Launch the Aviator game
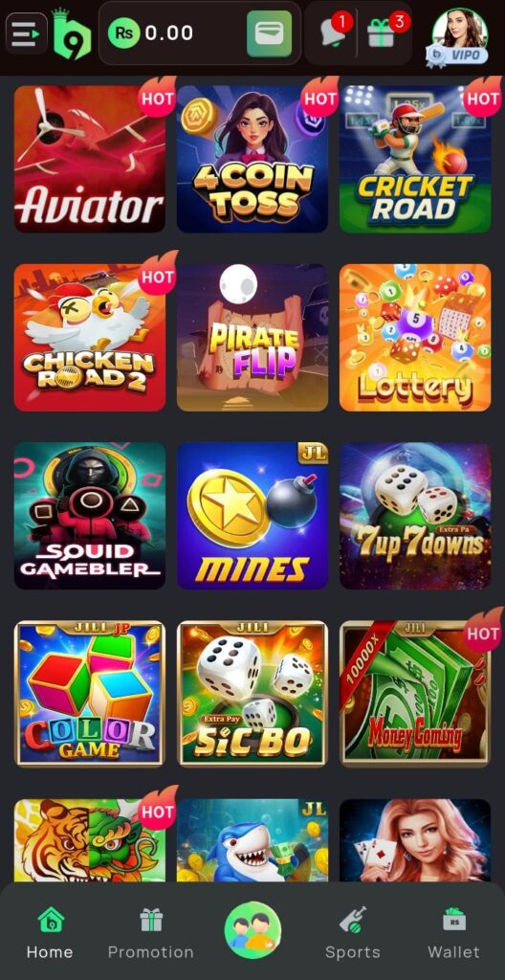Image resolution: width=505 pixels, height=980 pixels. [x=90, y=160]
